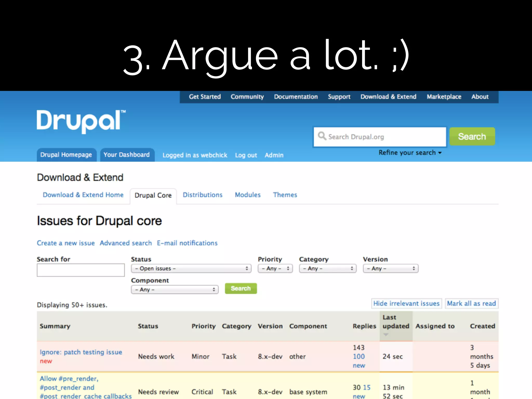This screenshot has height=399, width=532.
Task: Open Allow #pre_render, #post_render issue
Action: coord(86,388)
